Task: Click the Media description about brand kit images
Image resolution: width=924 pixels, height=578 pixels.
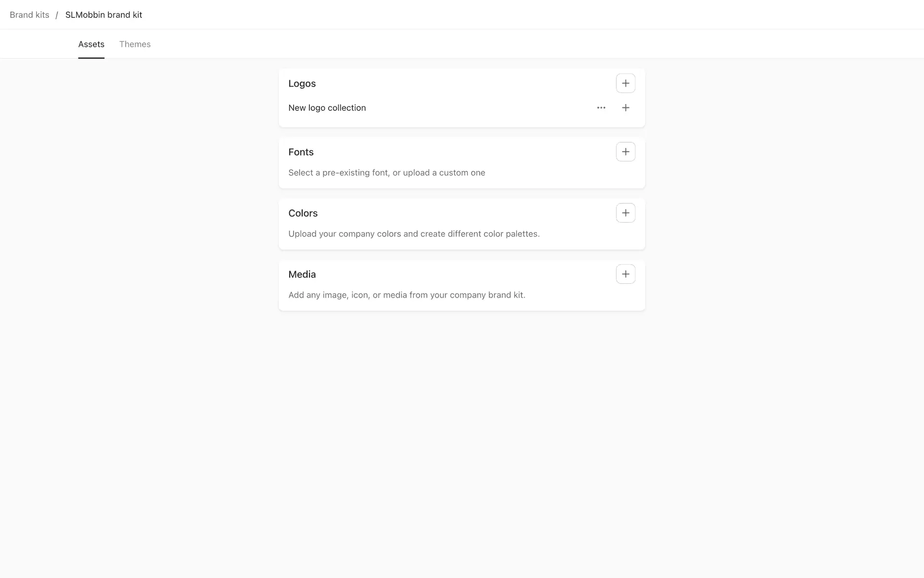Action: 407,295
